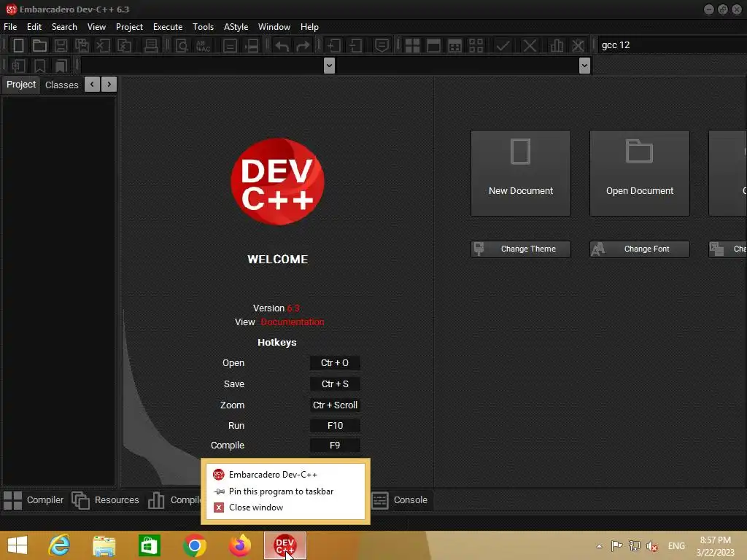The height and width of the screenshot is (560, 747).
Task: Expand the first class browser dropdown arrow
Action: pyautogui.click(x=329, y=66)
